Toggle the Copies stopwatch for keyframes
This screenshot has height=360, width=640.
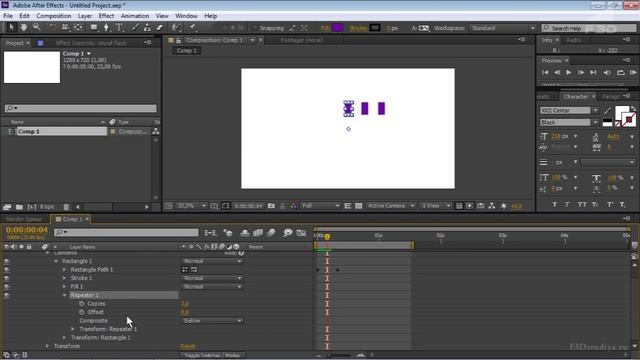coord(82,304)
